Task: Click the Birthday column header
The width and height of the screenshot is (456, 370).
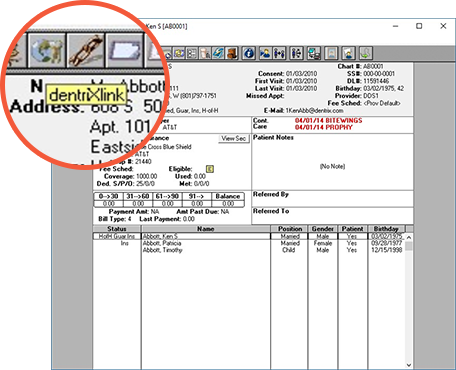Action: point(386,229)
